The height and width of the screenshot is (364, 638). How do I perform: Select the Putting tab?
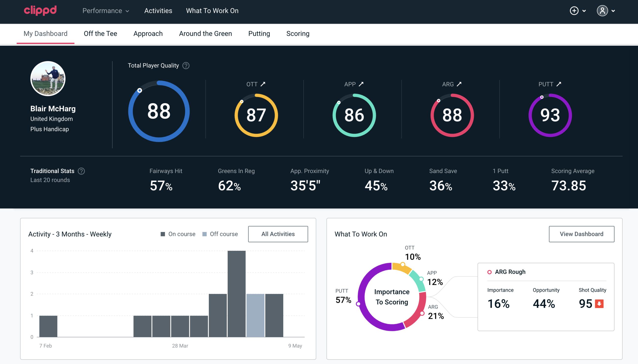click(259, 33)
